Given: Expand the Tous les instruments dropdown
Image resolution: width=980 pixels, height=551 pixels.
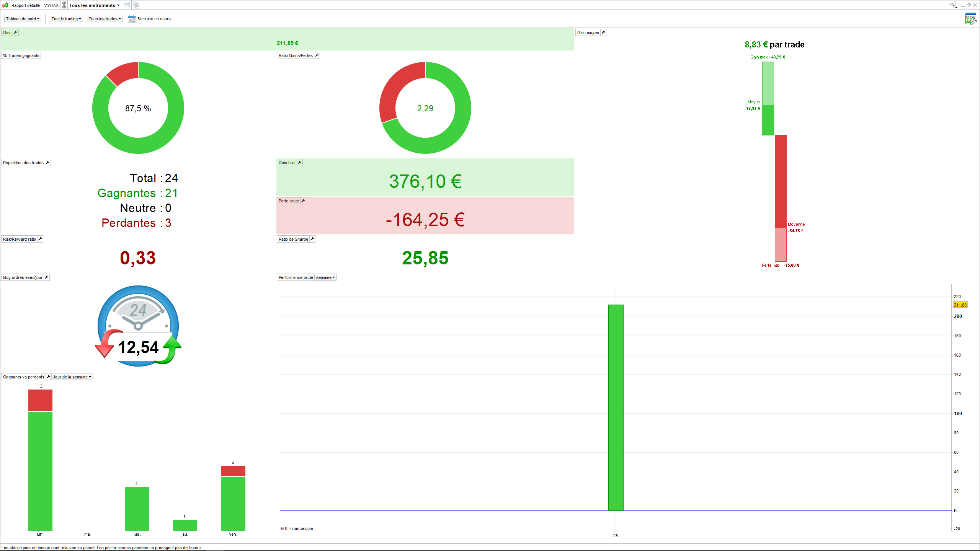Looking at the screenshot, I should [94, 5].
